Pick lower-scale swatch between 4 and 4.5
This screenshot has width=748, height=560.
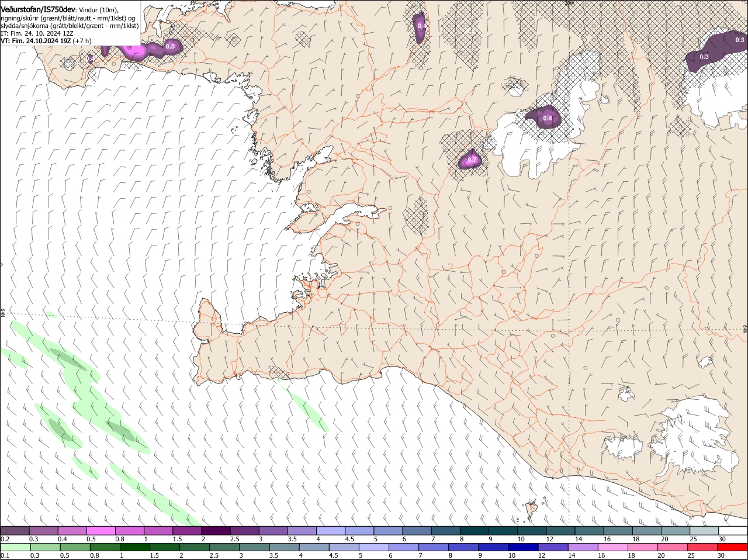316,548
